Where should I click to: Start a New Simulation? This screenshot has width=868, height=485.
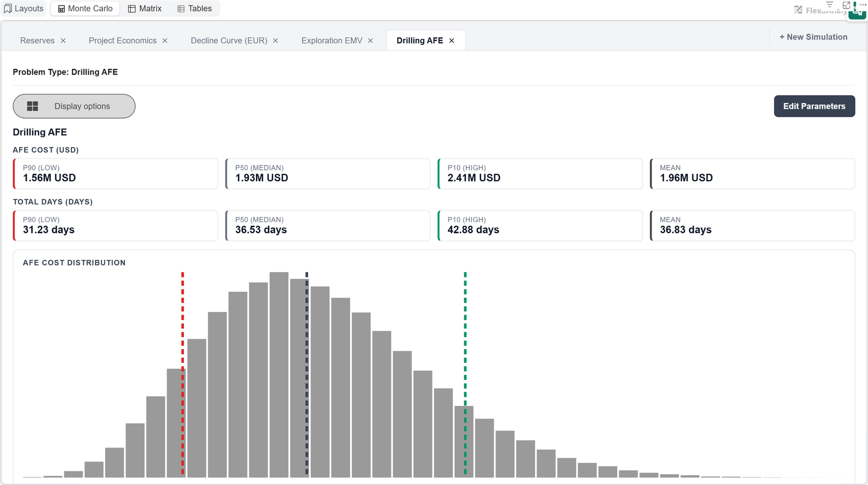813,37
